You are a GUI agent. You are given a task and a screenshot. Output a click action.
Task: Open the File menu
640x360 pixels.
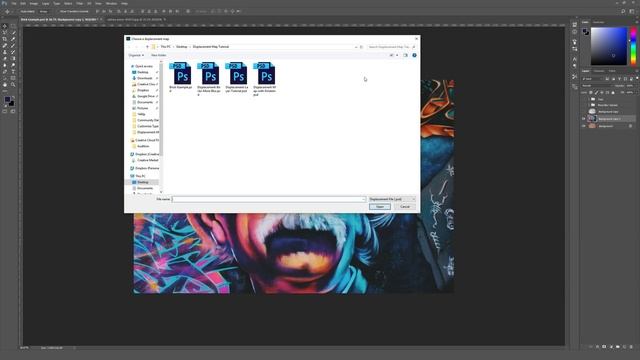14,3
